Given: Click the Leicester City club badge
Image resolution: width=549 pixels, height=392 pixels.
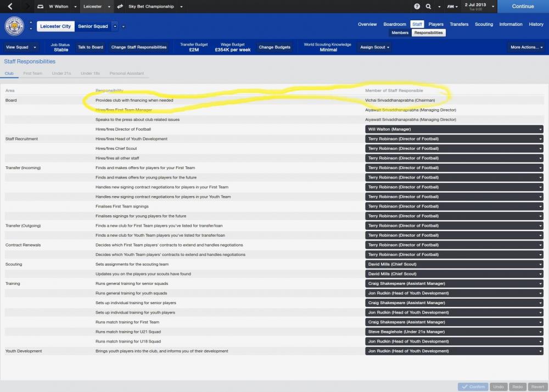Looking at the screenshot, I should [14, 26].
